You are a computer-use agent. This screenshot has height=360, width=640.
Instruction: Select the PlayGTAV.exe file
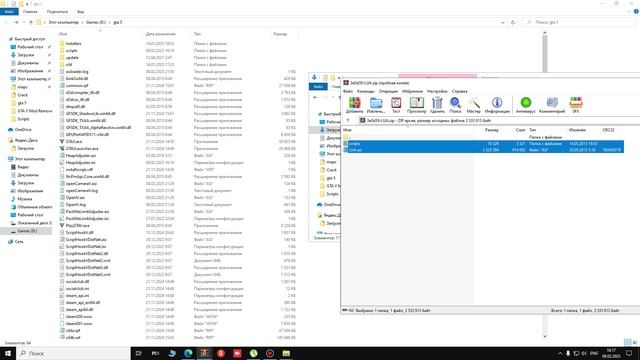[77, 225]
